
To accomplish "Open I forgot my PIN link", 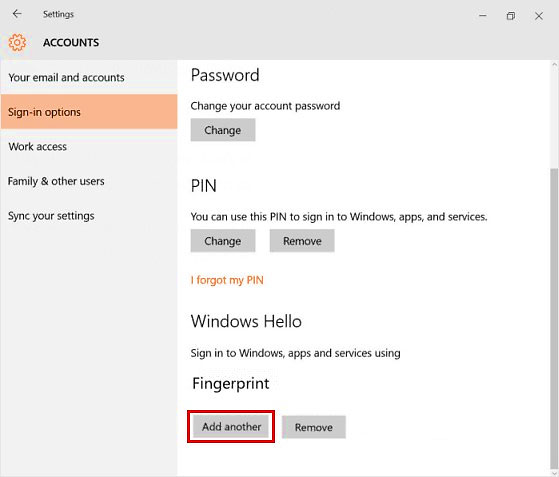I will click(227, 280).
